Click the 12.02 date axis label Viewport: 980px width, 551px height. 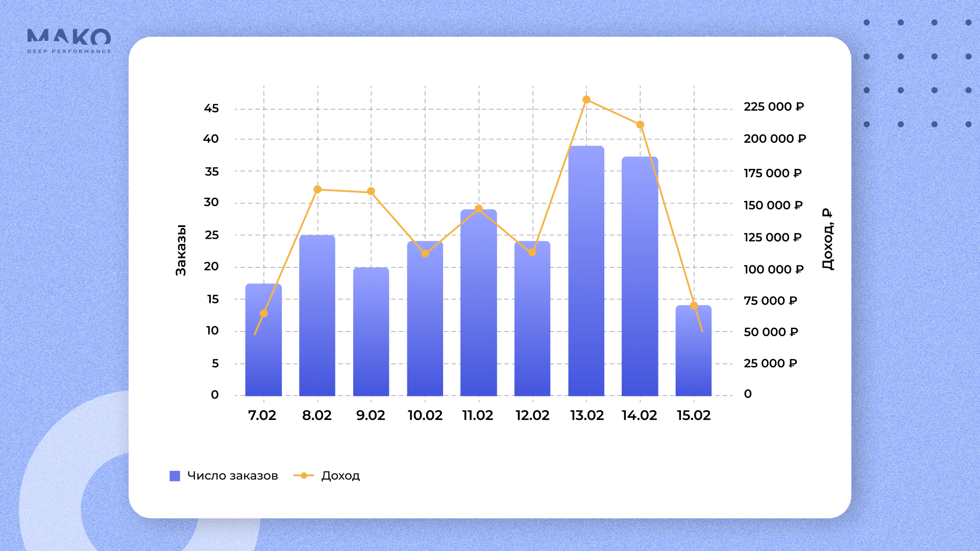click(x=532, y=415)
